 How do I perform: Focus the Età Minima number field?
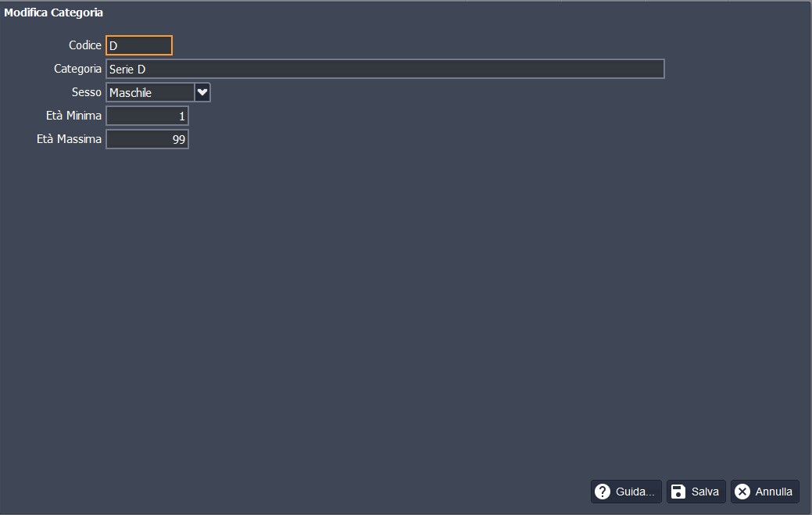click(x=147, y=116)
